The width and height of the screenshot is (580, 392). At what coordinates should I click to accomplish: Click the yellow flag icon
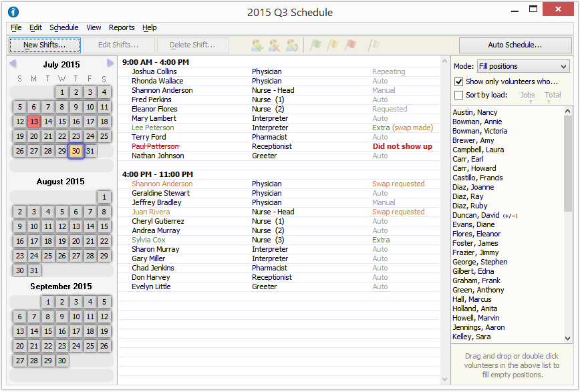(333, 45)
